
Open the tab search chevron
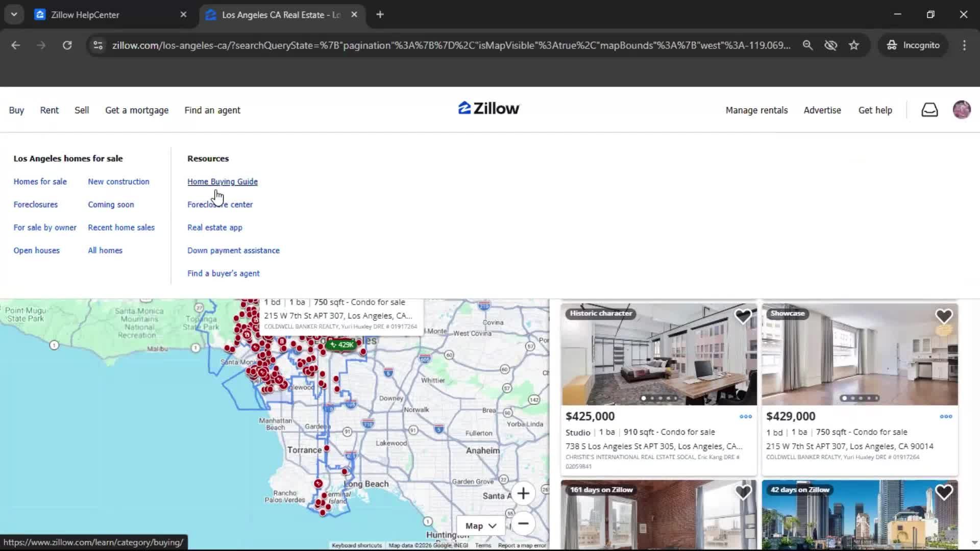[14, 14]
